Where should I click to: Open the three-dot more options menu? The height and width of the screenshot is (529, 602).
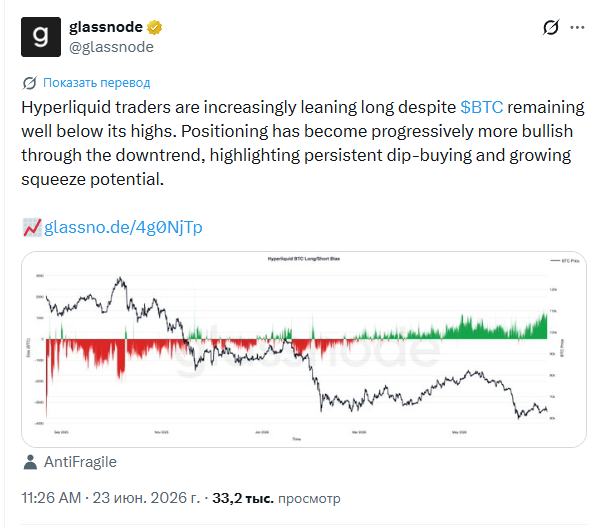point(577,27)
